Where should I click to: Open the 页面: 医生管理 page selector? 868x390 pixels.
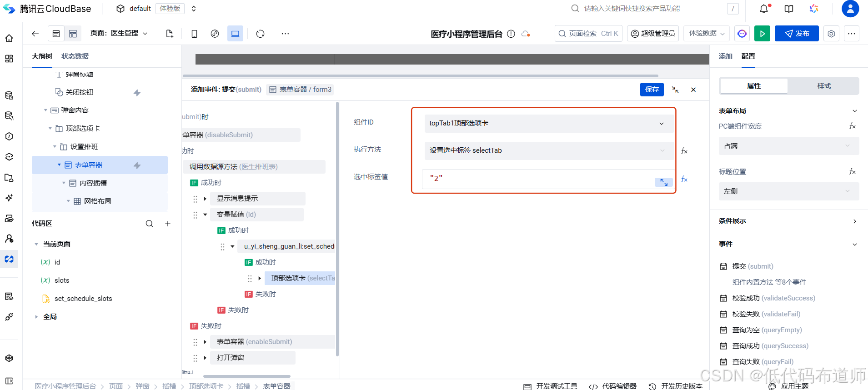click(119, 33)
